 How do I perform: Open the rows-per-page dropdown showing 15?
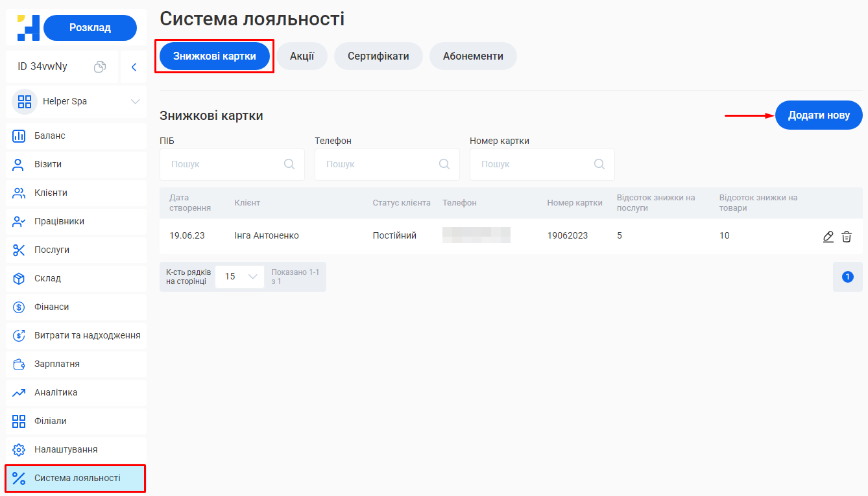click(239, 276)
